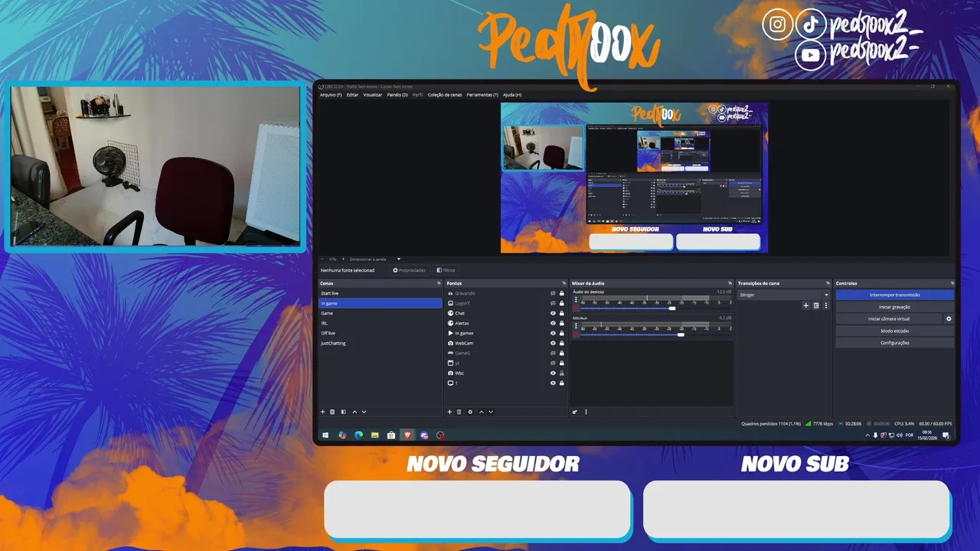Open Ferramentas menu
Viewport: 980px width, 551px height.
pos(482,95)
